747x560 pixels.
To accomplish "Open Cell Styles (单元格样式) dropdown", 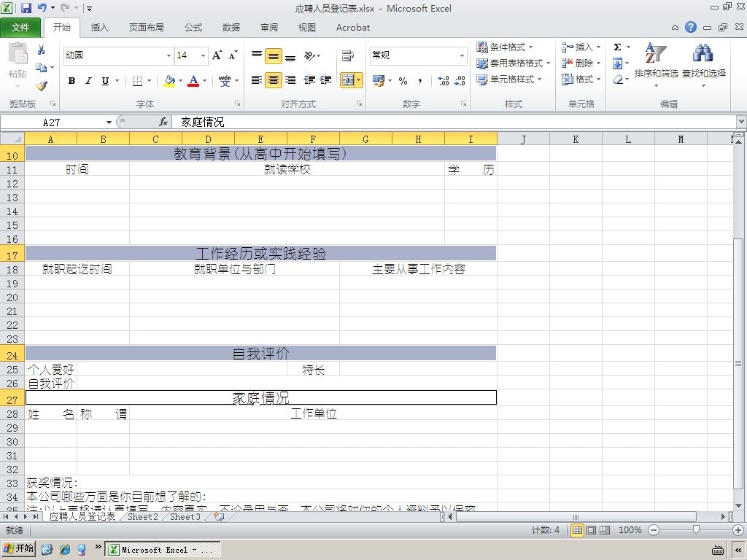I will [x=509, y=79].
